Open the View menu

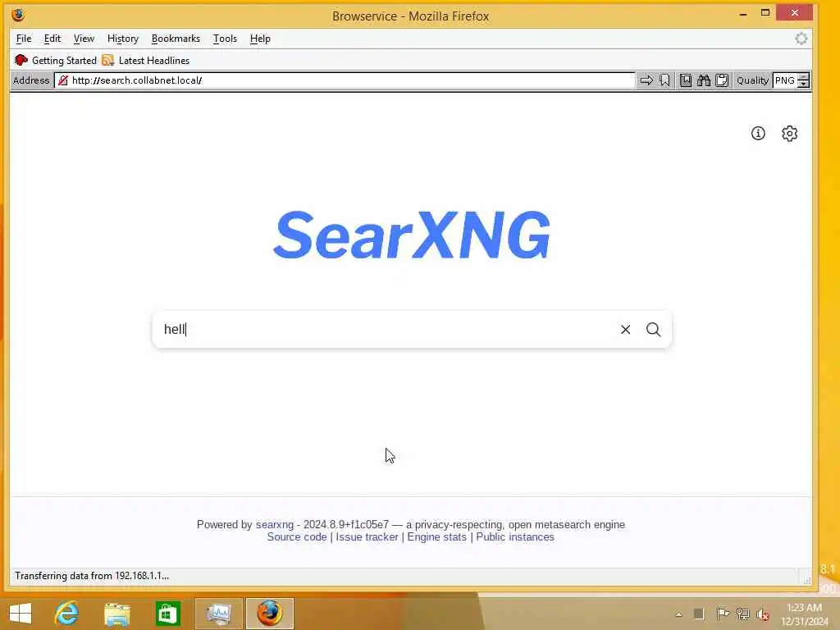pyautogui.click(x=84, y=39)
